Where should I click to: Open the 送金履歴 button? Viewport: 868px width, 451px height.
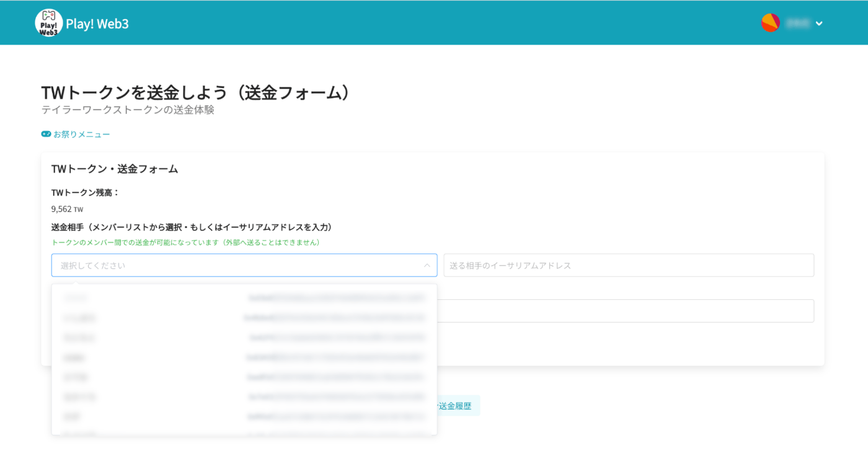(x=458, y=406)
